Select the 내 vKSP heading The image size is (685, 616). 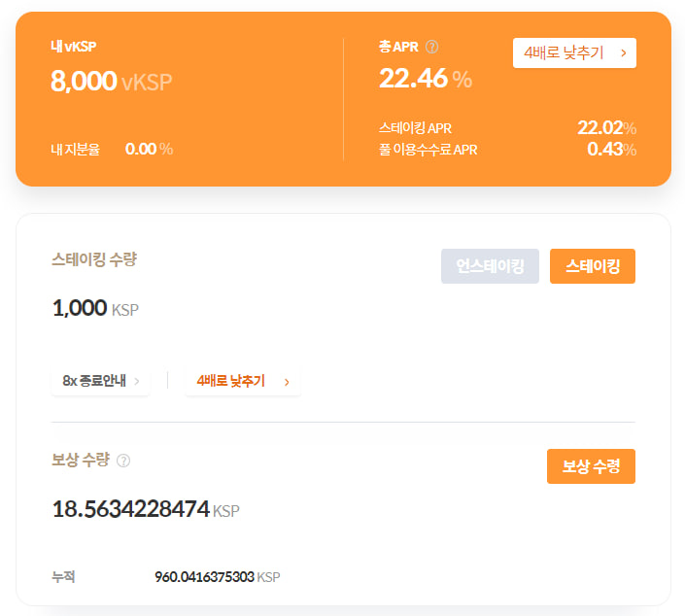(74, 47)
